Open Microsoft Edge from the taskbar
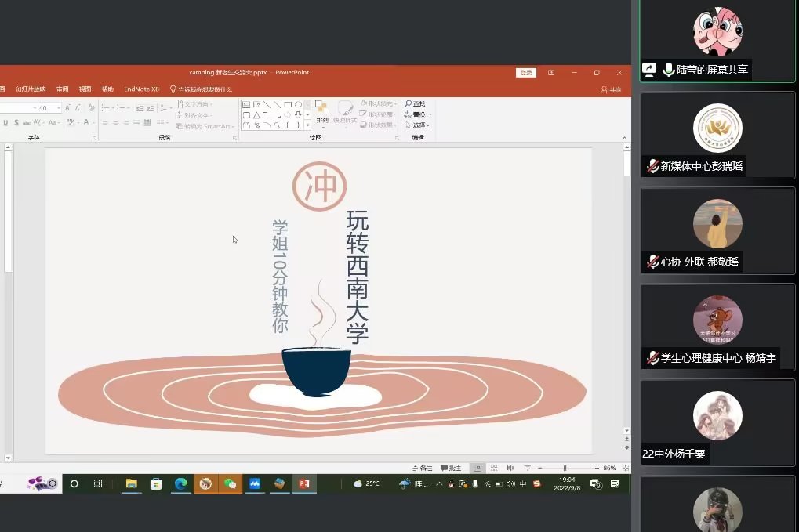799x532 pixels. (181, 483)
